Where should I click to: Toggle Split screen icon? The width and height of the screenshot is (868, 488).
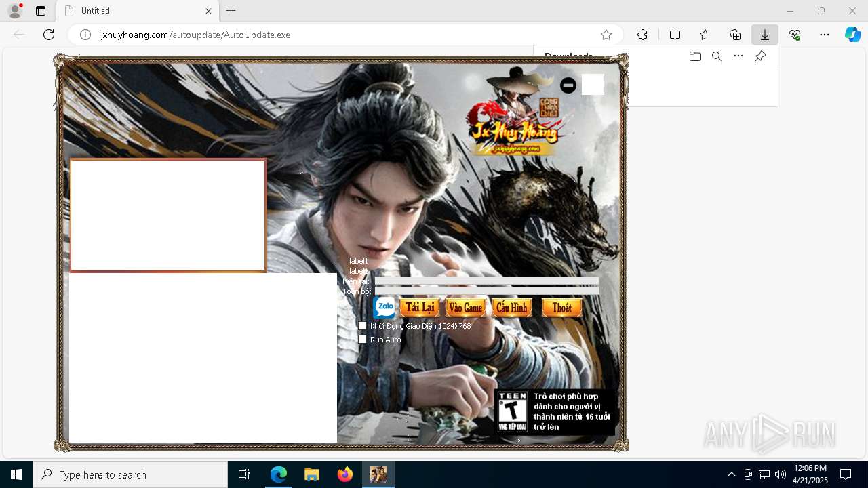(675, 35)
